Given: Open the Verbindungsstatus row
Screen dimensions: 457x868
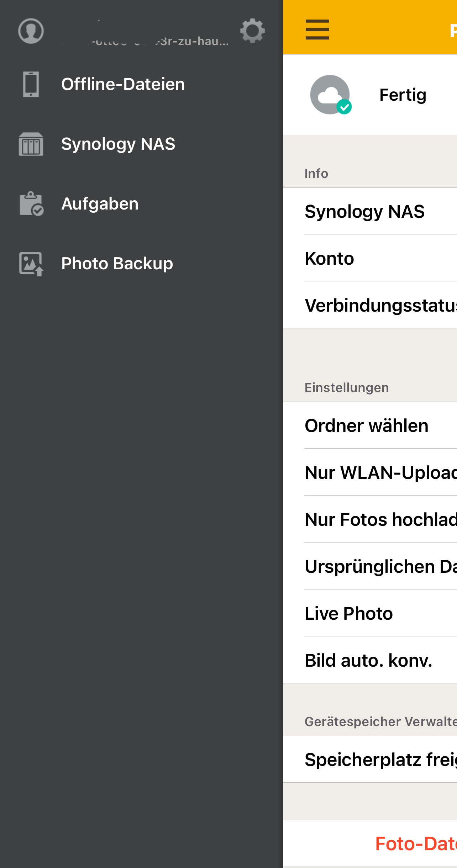Looking at the screenshot, I should click(x=380, y=305).
